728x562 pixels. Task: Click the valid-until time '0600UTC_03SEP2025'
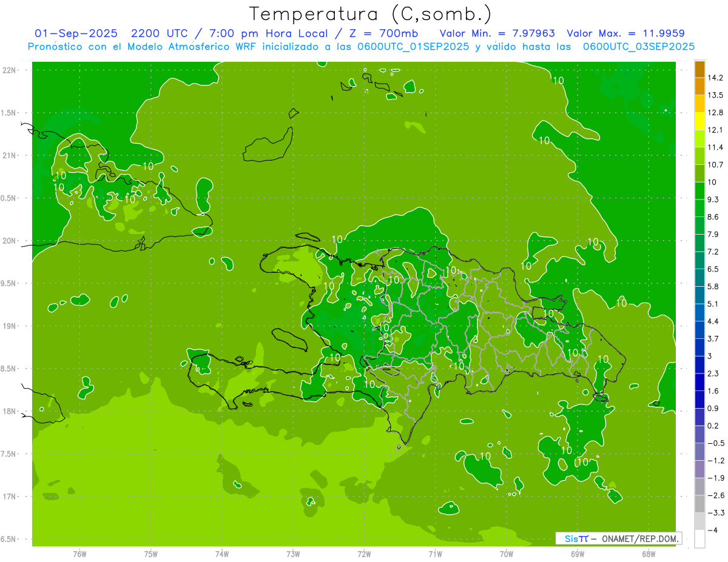click(639, 47)
